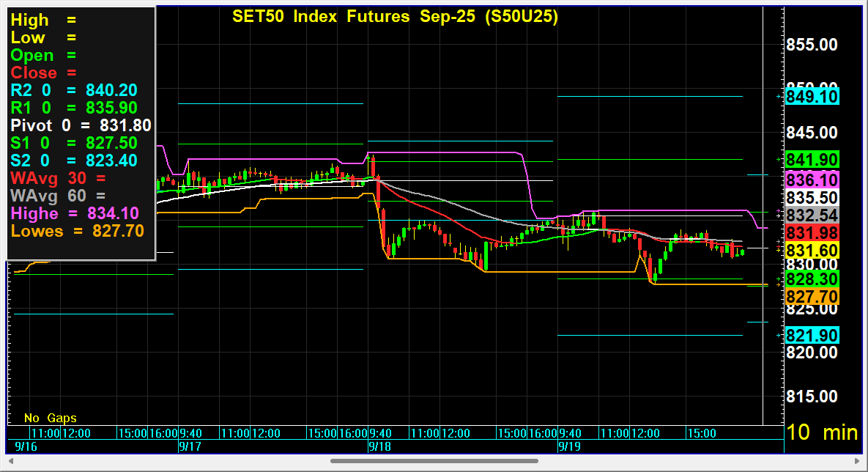Click the 9/19 date label
Image resolution: width=868 pixels, height=472 pixels.
pyautogui.click(x=570, y=446)
